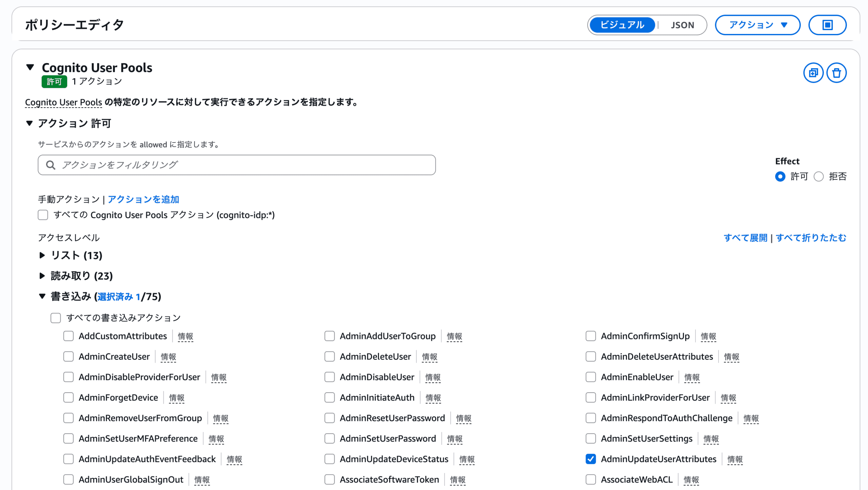The width and height of the screenshot is (868, 490).
Task: Open 情報 link for AdminCreateUser
Action: 168,357
